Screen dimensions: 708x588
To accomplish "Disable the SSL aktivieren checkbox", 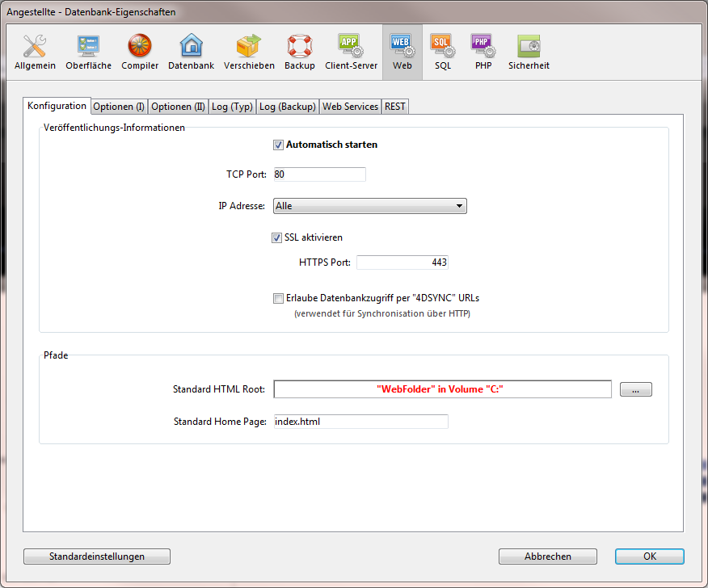I will coord(276,237).
